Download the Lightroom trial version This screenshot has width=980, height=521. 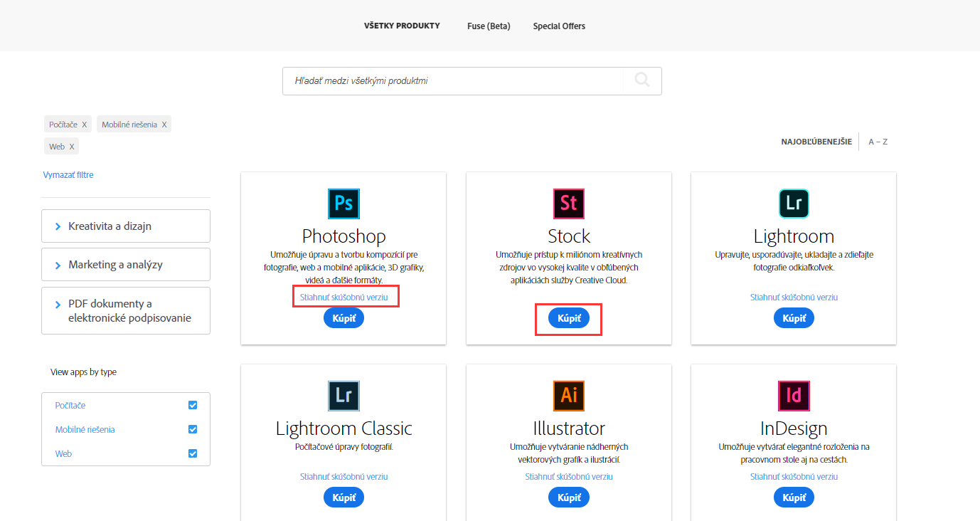[794, 297]
